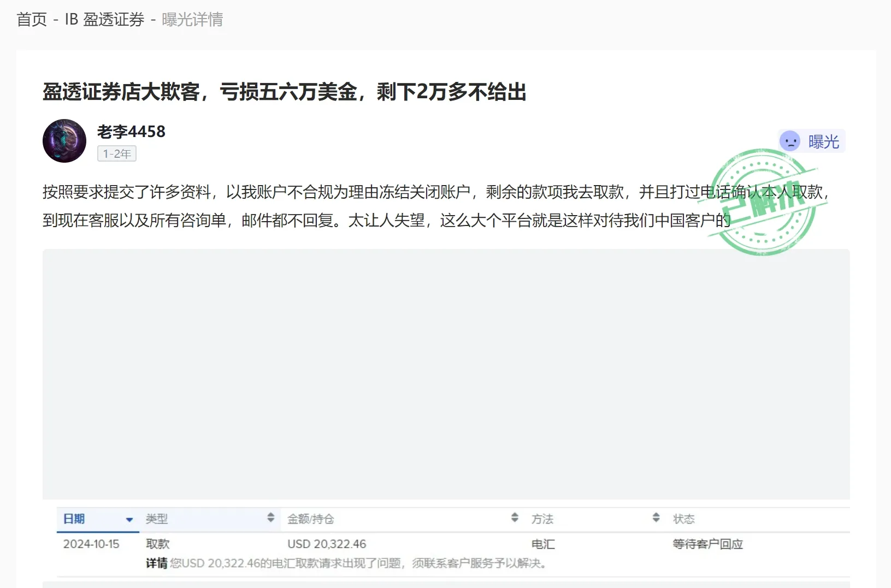Open user avatar of 老李4458

pos(64,141)
